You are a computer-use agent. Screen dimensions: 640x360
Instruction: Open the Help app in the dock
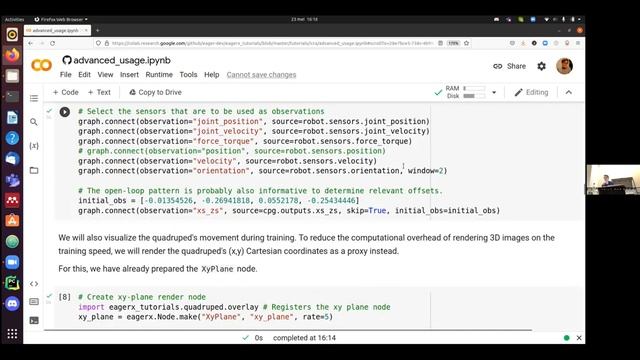[12, 138]
